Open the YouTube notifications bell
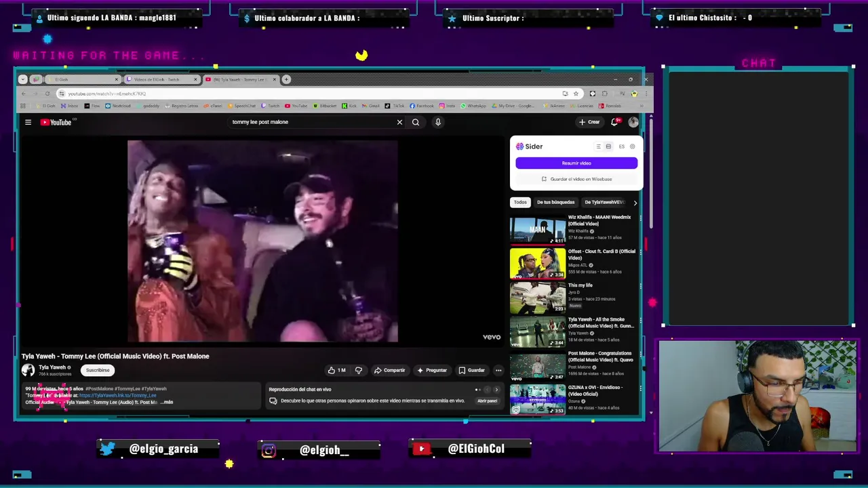 614,122
